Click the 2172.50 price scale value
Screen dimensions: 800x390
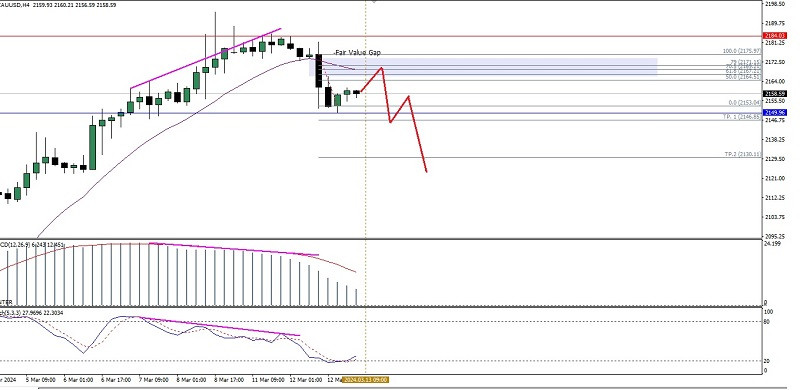pos(774,62)
